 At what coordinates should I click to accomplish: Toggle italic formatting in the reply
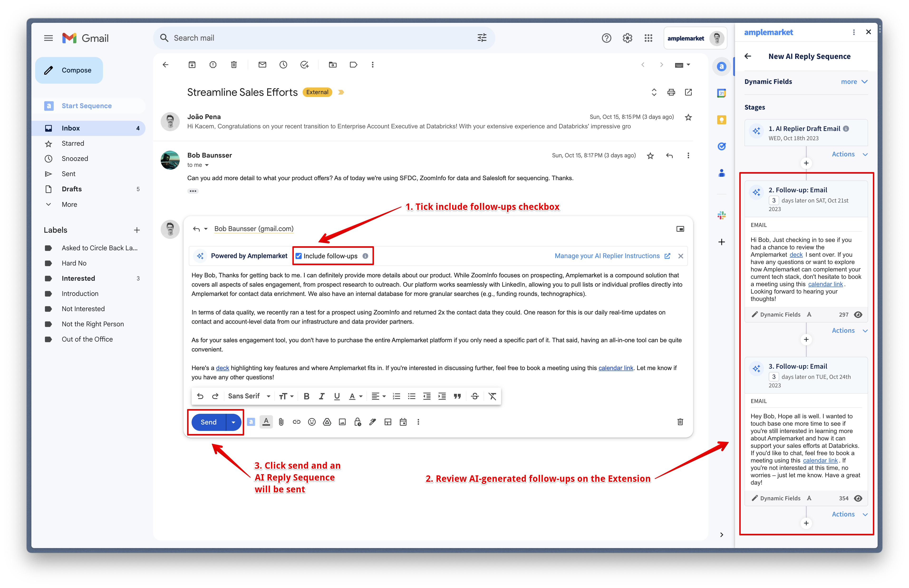pyautogui.click(x=321, y=396)
